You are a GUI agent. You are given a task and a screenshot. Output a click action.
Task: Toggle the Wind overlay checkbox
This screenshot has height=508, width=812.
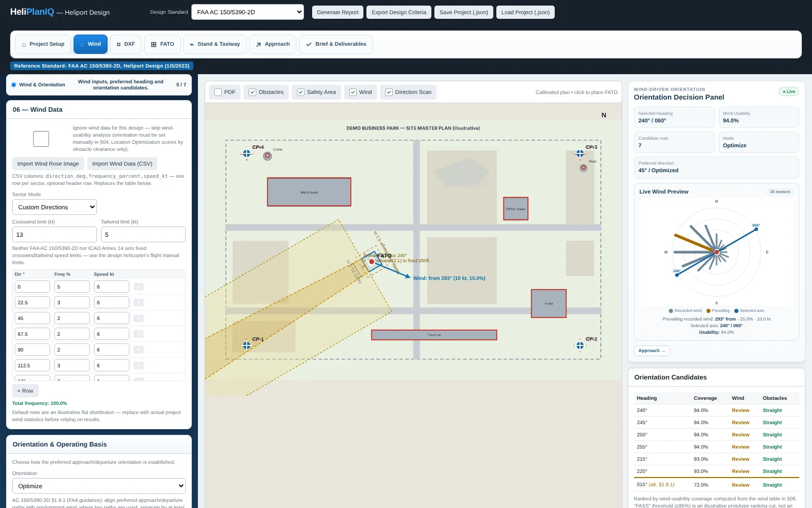pyautogui.click(x=353, y=92)
